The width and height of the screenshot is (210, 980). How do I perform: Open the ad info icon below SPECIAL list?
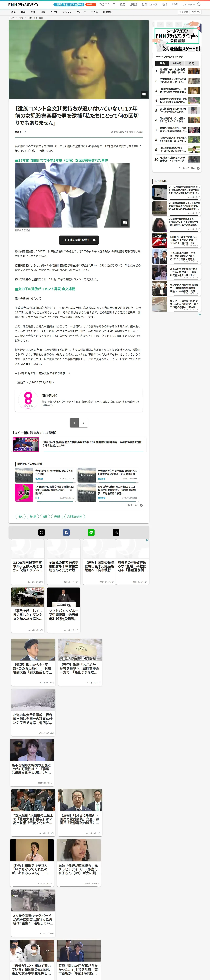pyautogui.click(x=199, y=314)
